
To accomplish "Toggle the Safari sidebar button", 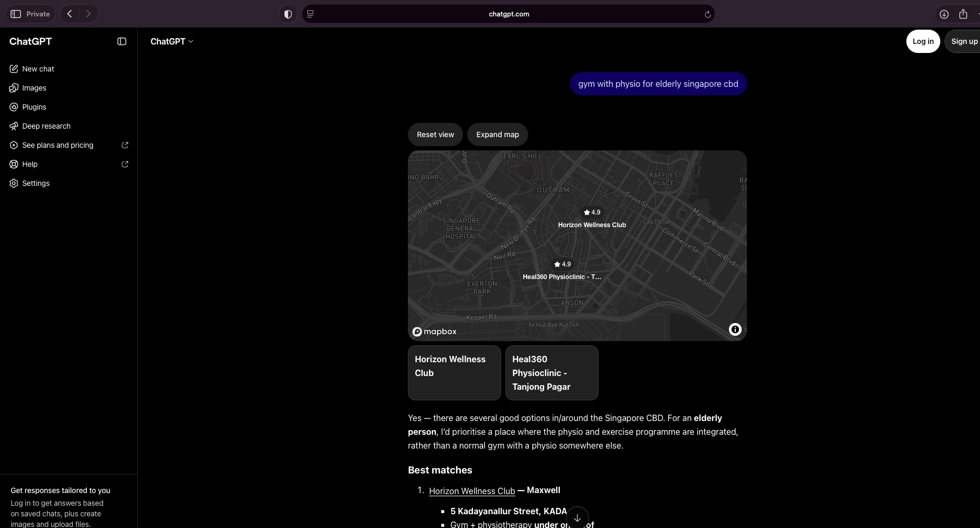I will point(16,14).
